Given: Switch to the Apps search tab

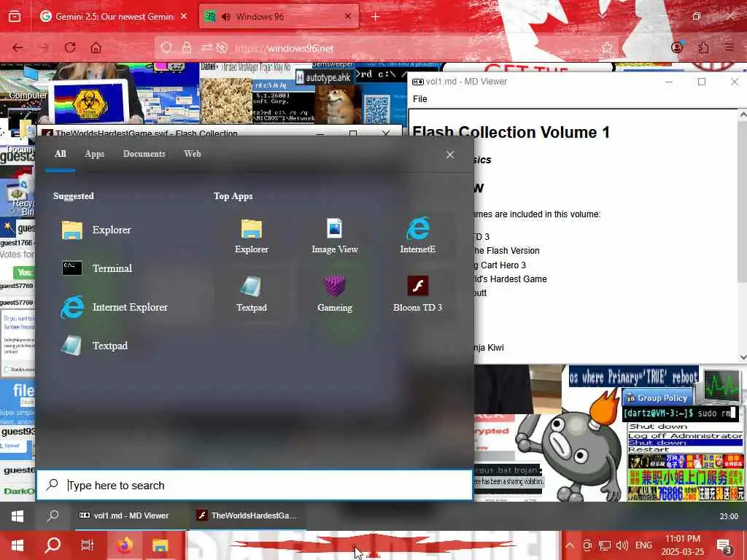Looking at the screenshot, I should pos(94,154).
